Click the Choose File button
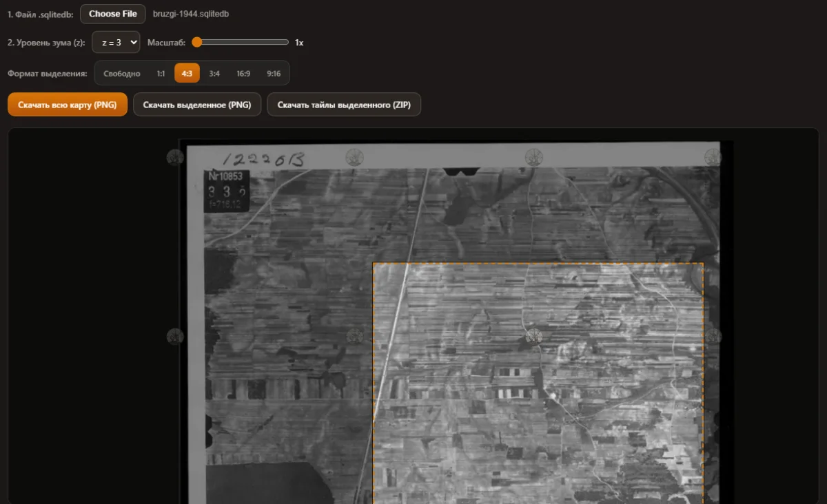 click(x=113, y=14)
